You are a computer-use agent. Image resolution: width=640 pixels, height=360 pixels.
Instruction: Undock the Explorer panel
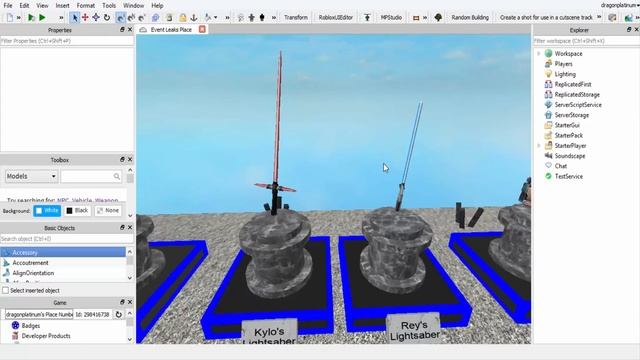(x=629, y=30)
